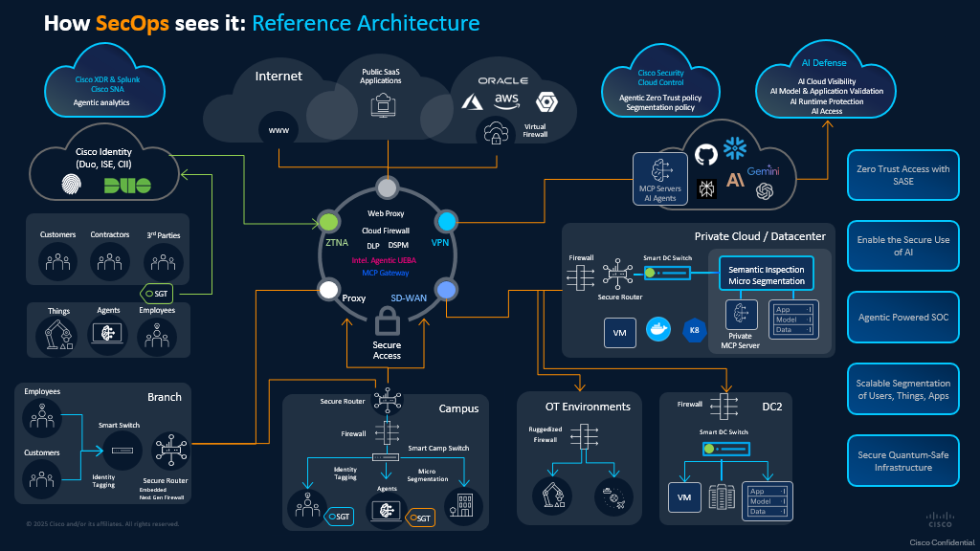Image resolution: width=980 pixels, height=551 pixels.
Task: Click the 'Intel. Agentic UEBA' text
Action: click(x=384, y=260)
